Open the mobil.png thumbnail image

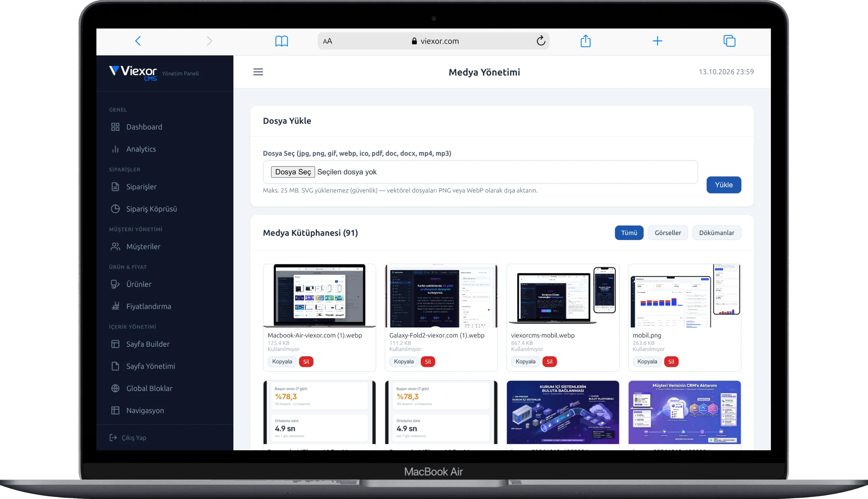pyautogui.click(x=684, y=296)
